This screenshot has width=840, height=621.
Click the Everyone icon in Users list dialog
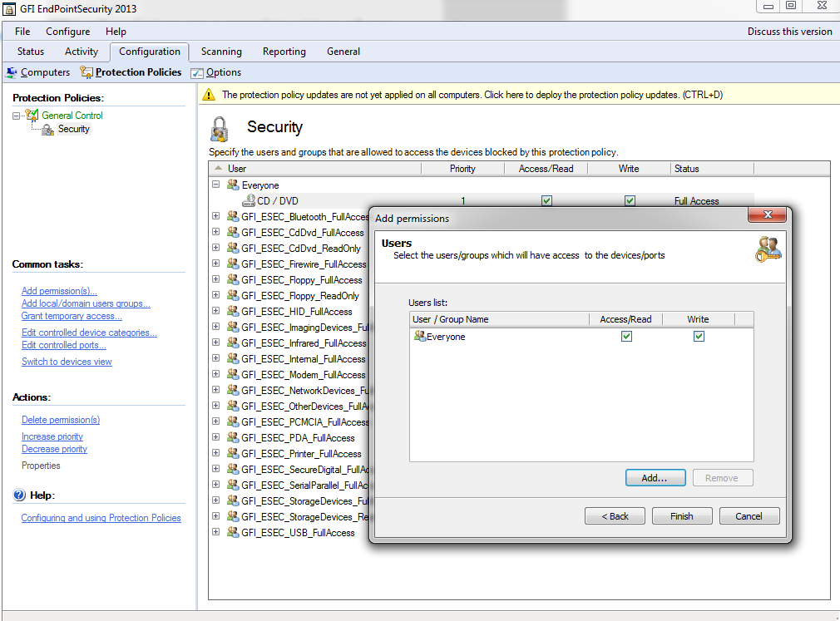pos(419,336)
